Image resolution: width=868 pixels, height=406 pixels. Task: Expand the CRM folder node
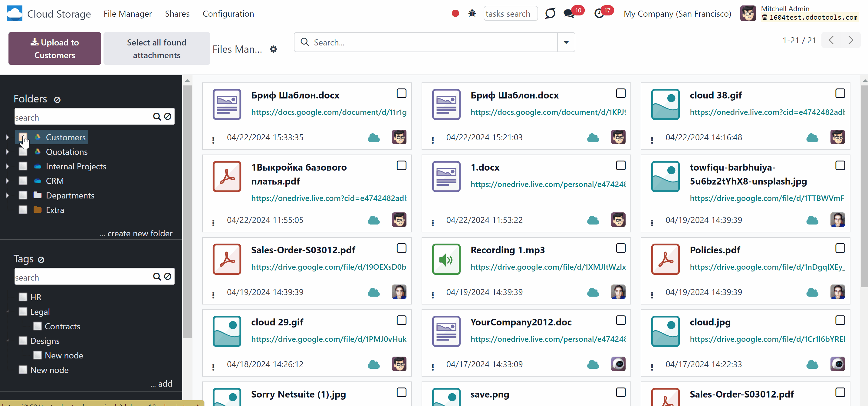tap(7, 181)
